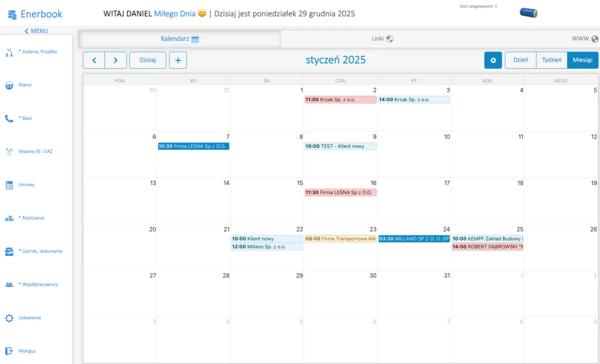600x364 pixels.
Task: Open the Rozliczenia sidebar icon
Action: click(9, 218)
